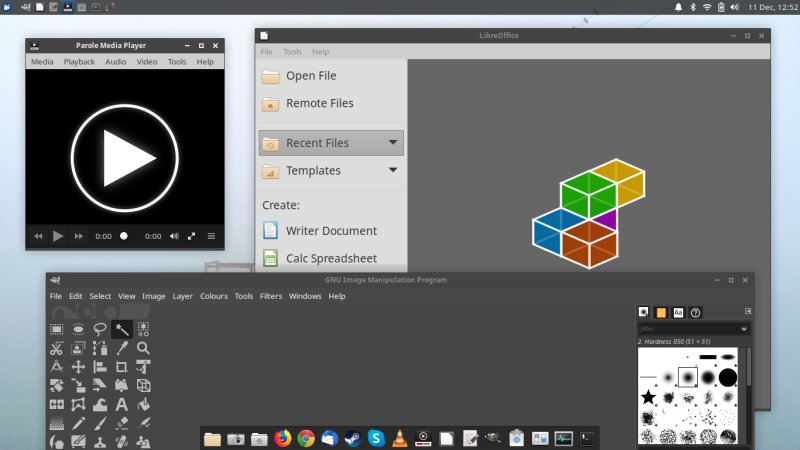Mute audio with Parole's speaker icon
The image size is (800, 450).
174,237
